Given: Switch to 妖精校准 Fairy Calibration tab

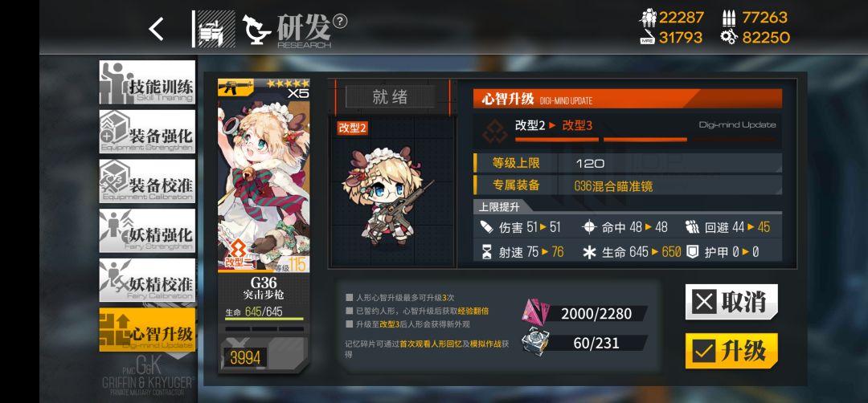Looking at the screenshot, I should tap(147, 280).
